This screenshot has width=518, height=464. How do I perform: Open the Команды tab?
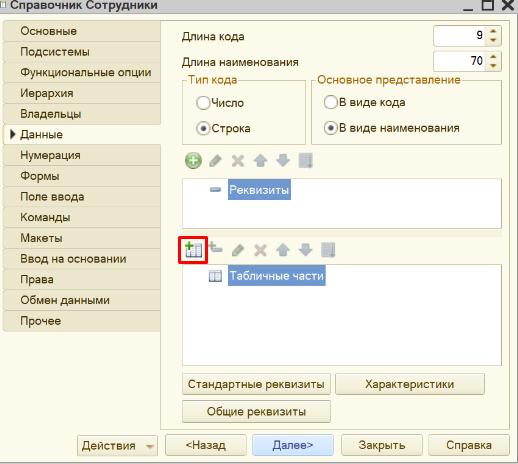(82, 217)
